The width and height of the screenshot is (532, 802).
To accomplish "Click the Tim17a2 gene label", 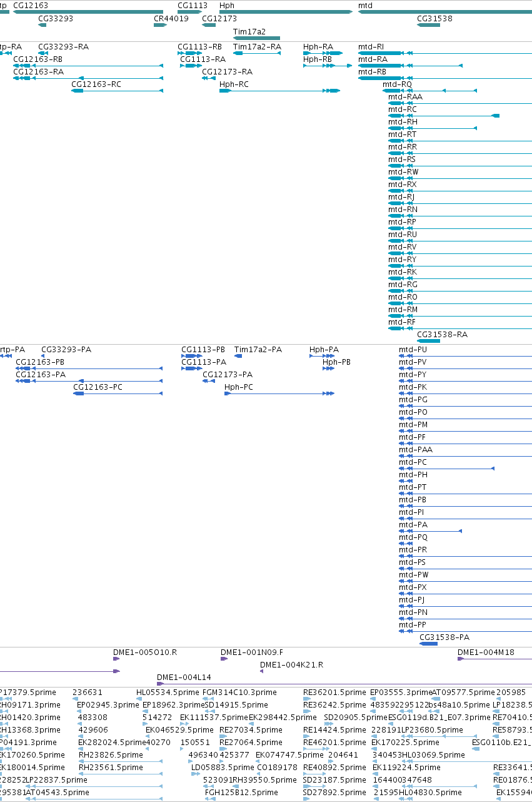I will [x=249, y=31].
